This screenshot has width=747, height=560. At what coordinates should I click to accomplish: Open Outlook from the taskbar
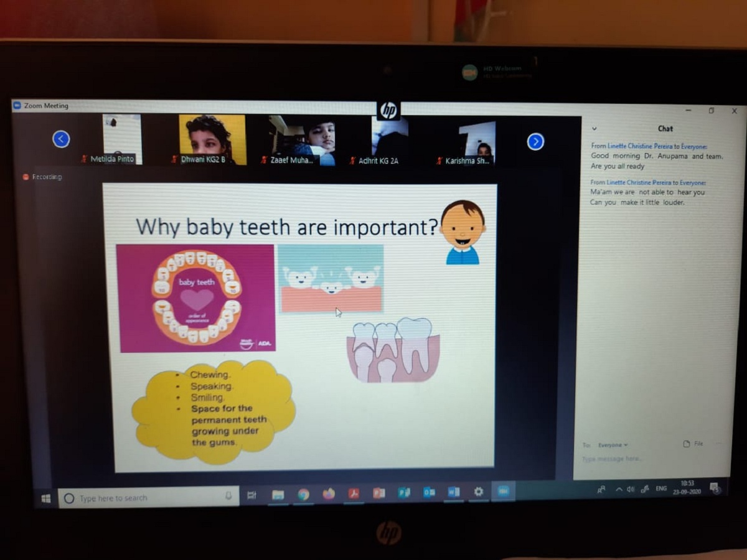(429, 493)
